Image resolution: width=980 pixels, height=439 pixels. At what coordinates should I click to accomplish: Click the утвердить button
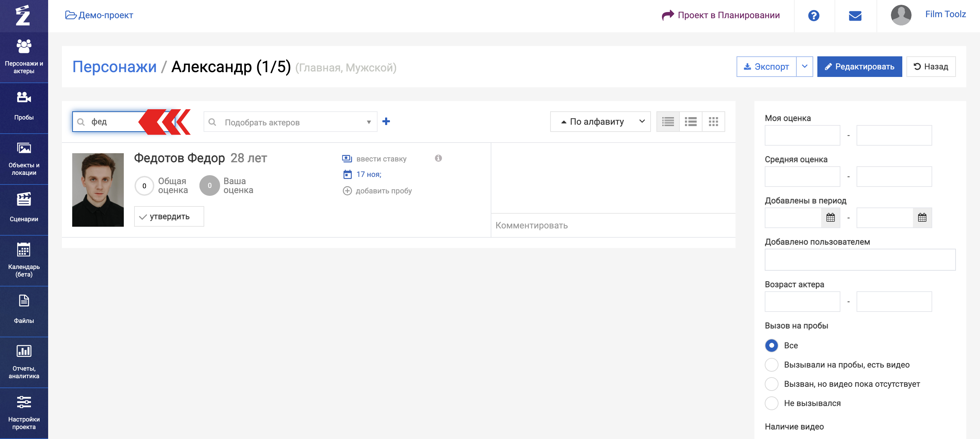(x=169, y=216)
